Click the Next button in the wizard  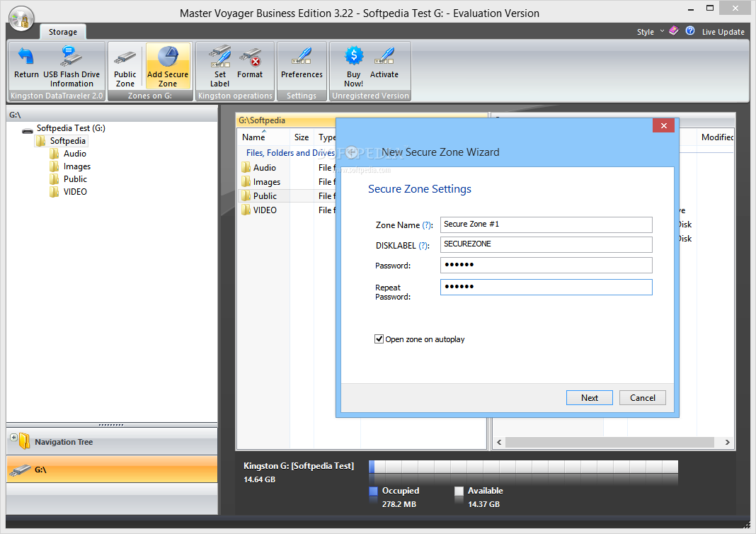tap(589, 398)
